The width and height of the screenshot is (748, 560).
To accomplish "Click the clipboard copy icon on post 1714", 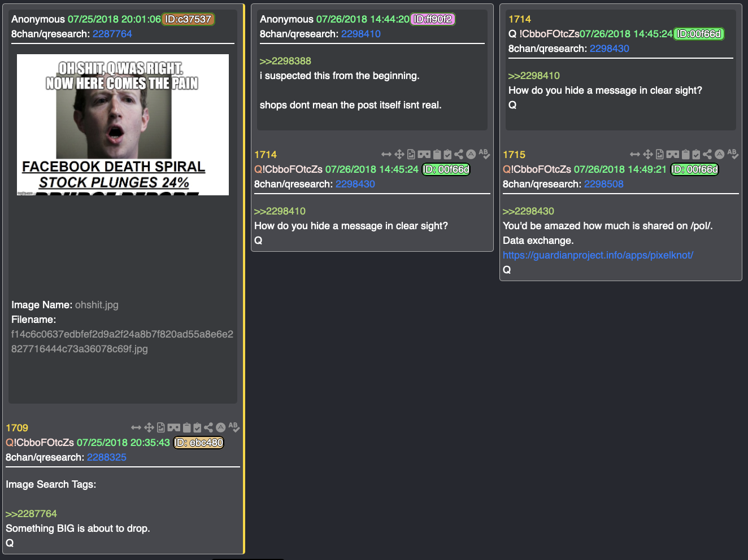I will point(437,154).
